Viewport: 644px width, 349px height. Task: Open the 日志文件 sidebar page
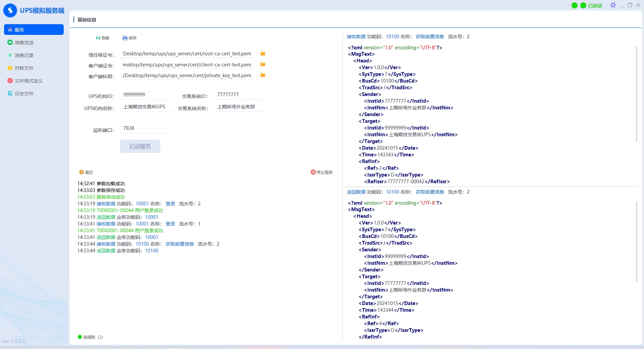34,94
